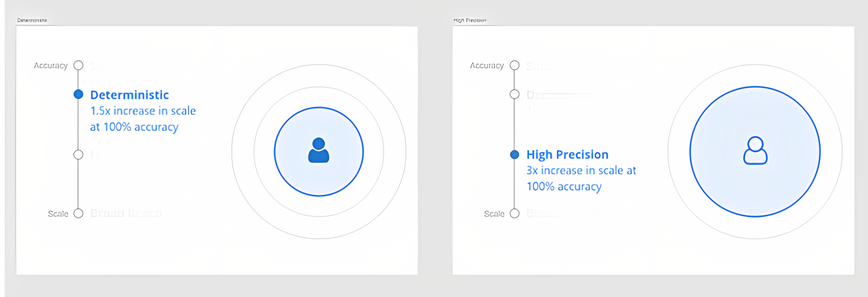Click "1.5x increase in scale" description text
This screenshot has height=297, width=868.
[143, 111]
